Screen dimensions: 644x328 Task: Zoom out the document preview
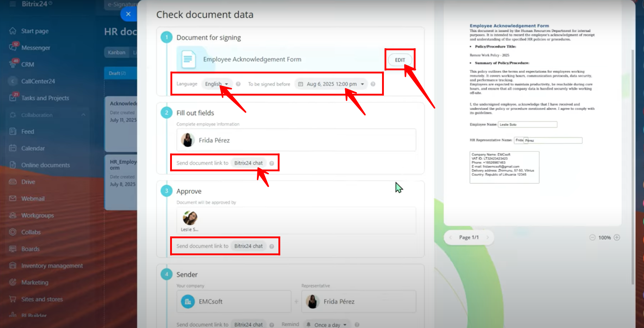592,238
